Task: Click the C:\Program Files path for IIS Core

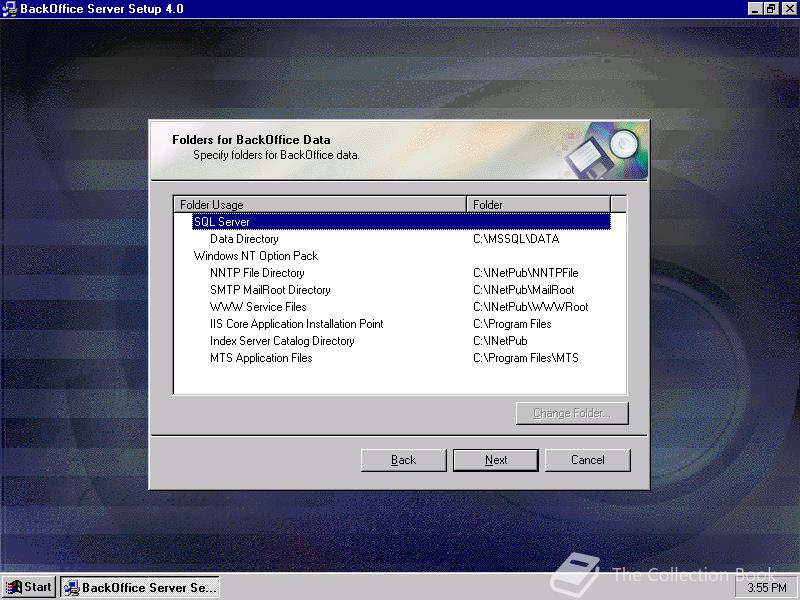Action: 512,324
